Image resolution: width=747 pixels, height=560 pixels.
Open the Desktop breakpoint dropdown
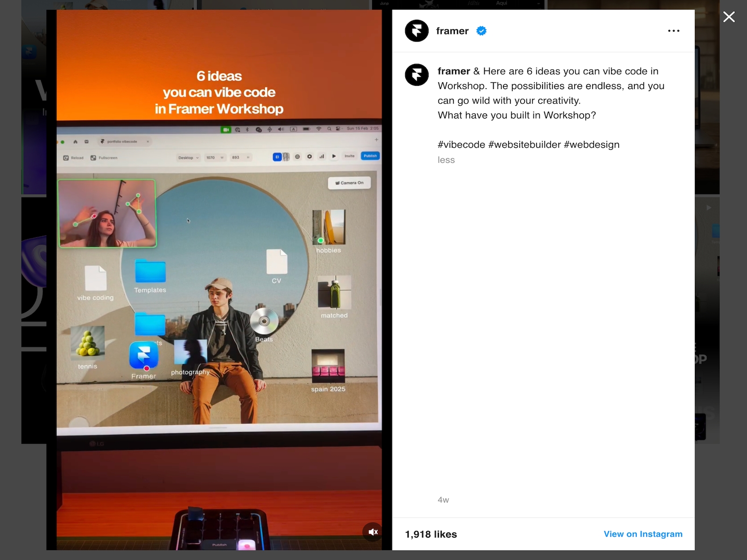pyautogui.click(x=188, y=157)
